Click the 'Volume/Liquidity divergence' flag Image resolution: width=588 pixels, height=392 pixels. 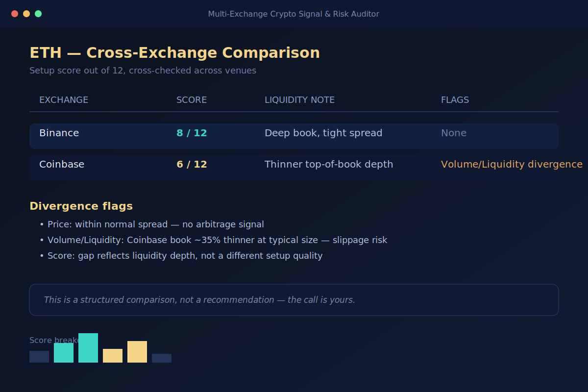pyautogui.click(x=512, y=165)
